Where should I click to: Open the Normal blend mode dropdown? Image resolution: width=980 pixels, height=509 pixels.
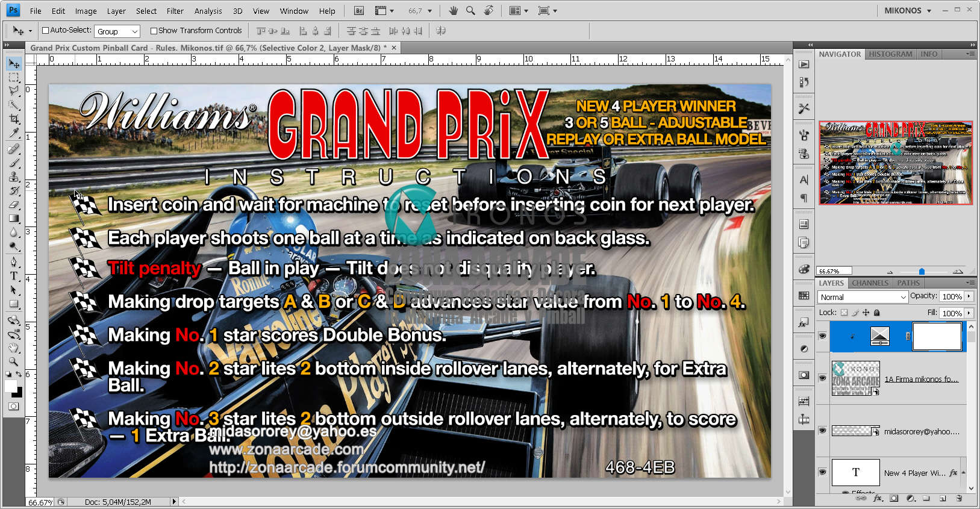click(863, 297)
